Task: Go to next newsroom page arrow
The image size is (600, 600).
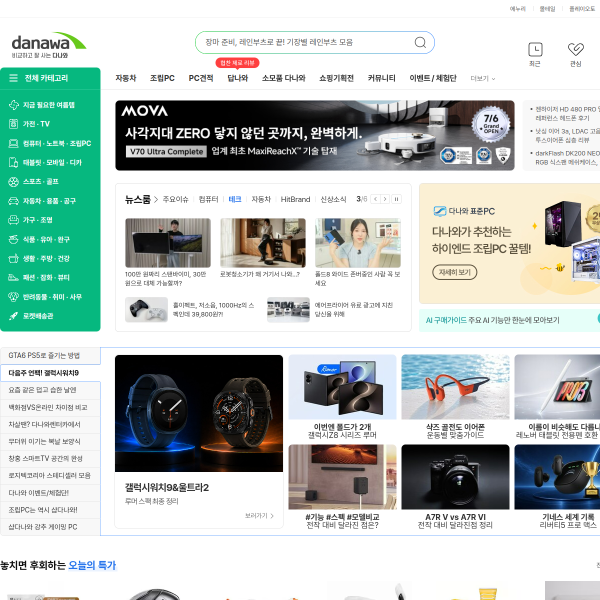Action: click(385, 199)
